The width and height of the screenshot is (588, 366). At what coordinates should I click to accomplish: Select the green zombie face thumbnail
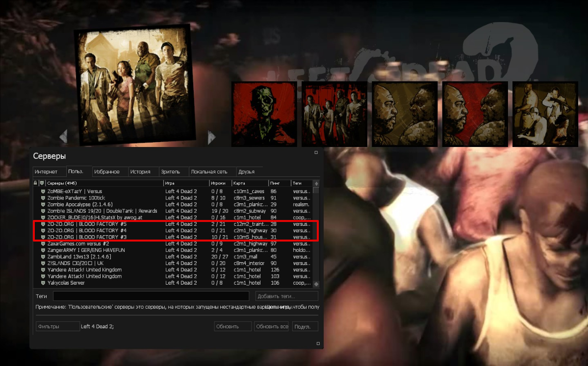pyautogui.click(x=264, y=114)
